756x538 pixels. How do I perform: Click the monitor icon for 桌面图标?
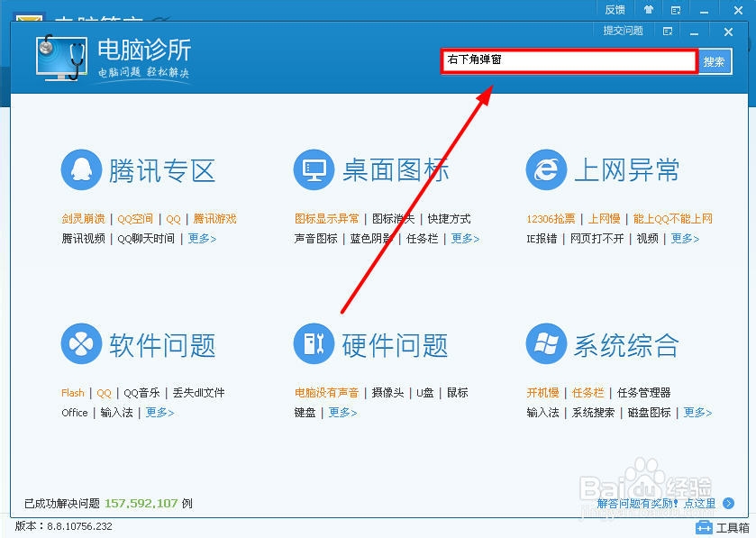point(314,169)
